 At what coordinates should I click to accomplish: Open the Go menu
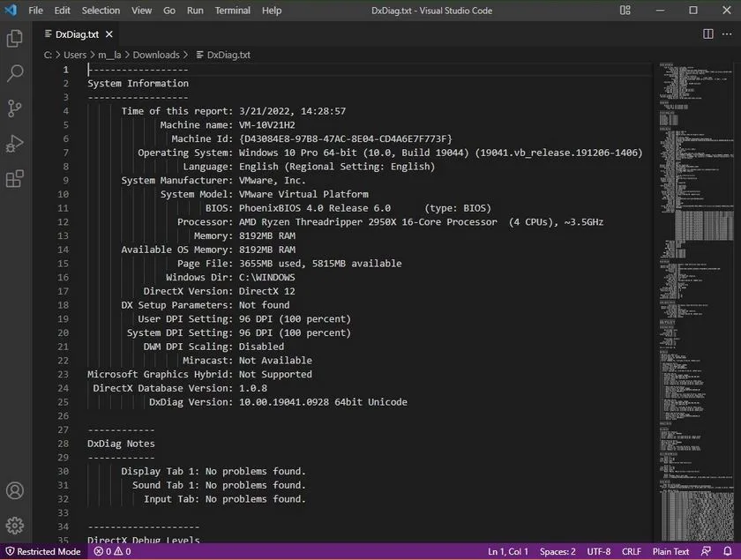(x=169, y=11)
